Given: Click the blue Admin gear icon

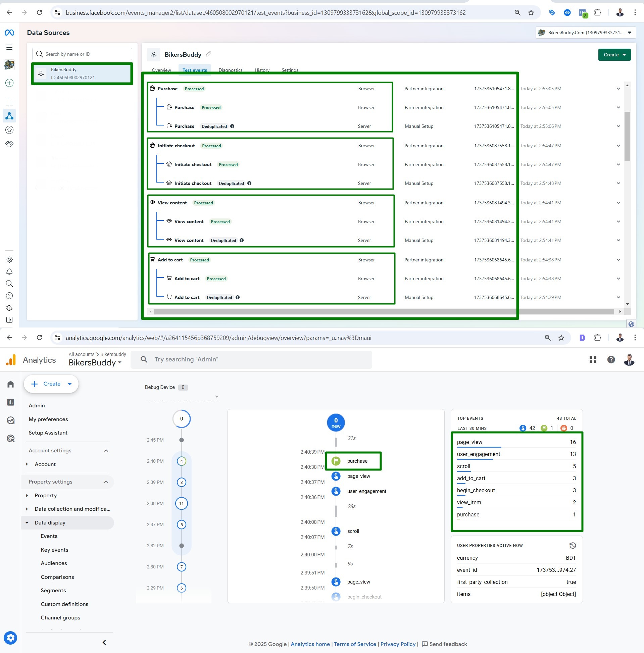Looking at the screenshot, I should 10,638.
